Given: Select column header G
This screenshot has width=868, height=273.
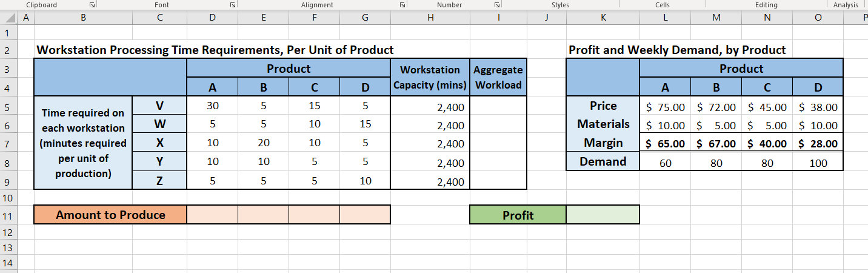Looking at the screenshot, I should click(365, 18).
